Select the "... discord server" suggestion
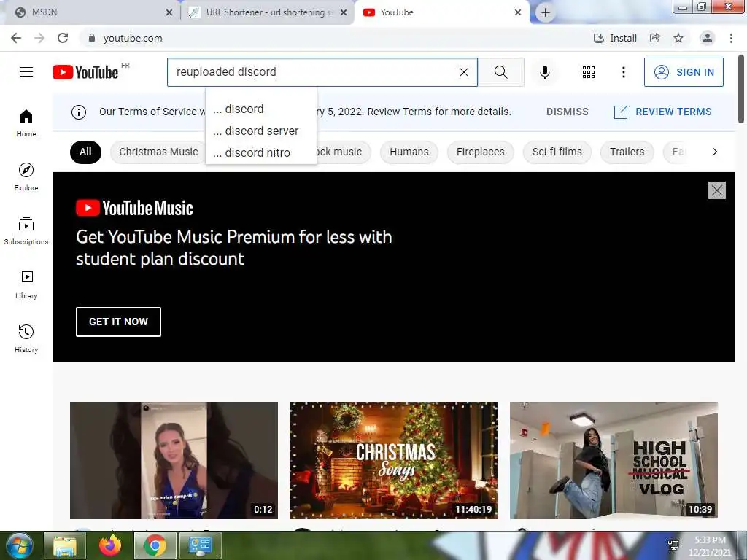 click(x=260, y=131)
